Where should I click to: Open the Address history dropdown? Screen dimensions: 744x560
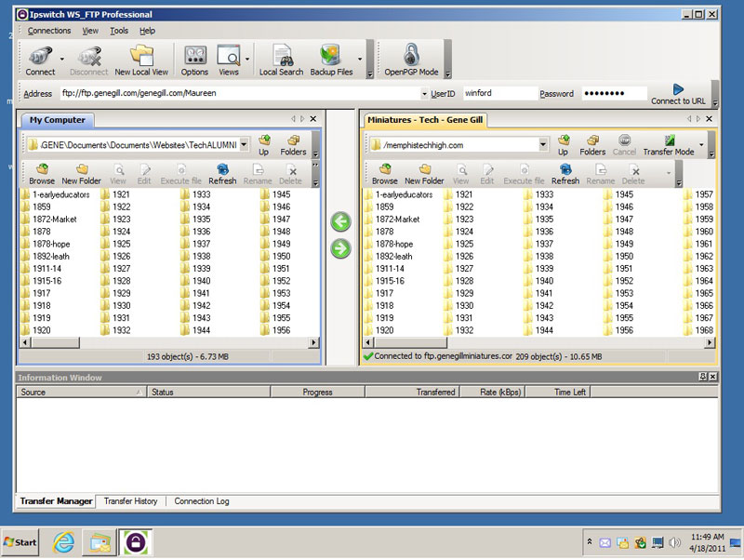click(424, 94)
